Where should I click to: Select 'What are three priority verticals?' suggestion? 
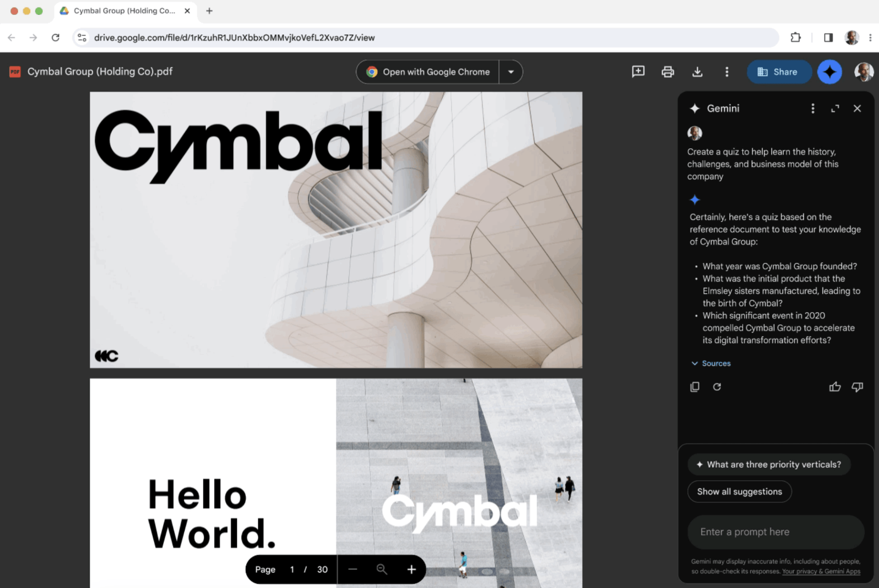point(769,465)
